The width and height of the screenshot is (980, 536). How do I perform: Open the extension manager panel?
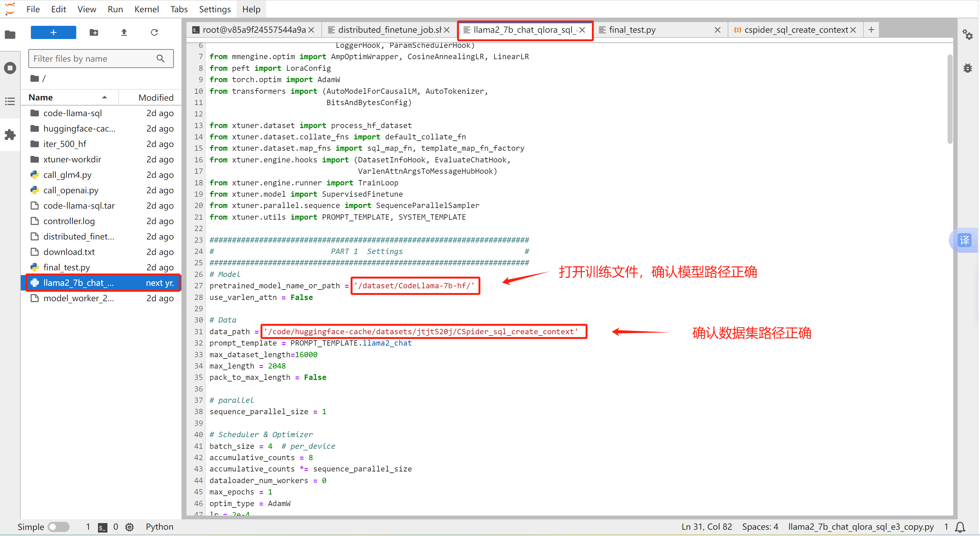(10, 135)
